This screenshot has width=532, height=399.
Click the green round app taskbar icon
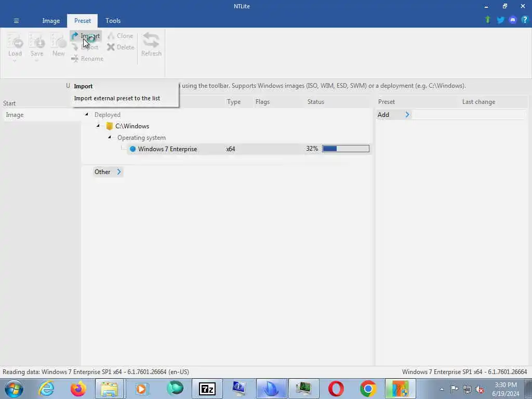click(175, 389)
